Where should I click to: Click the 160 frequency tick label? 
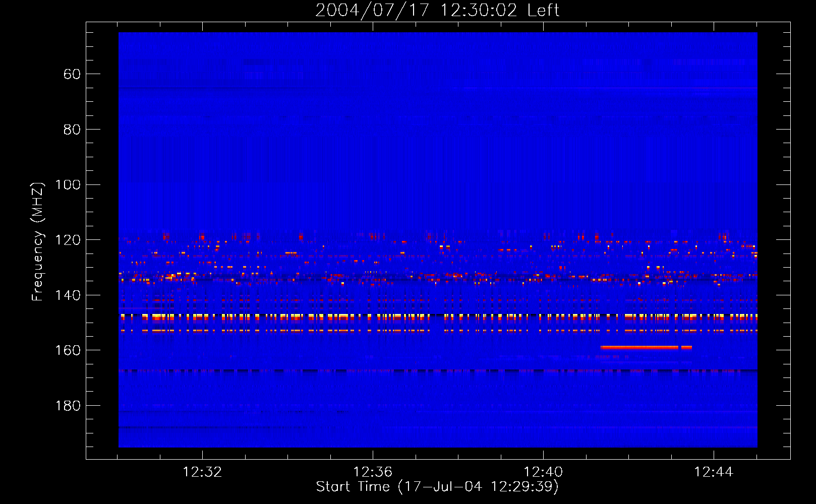pos(68,350)
